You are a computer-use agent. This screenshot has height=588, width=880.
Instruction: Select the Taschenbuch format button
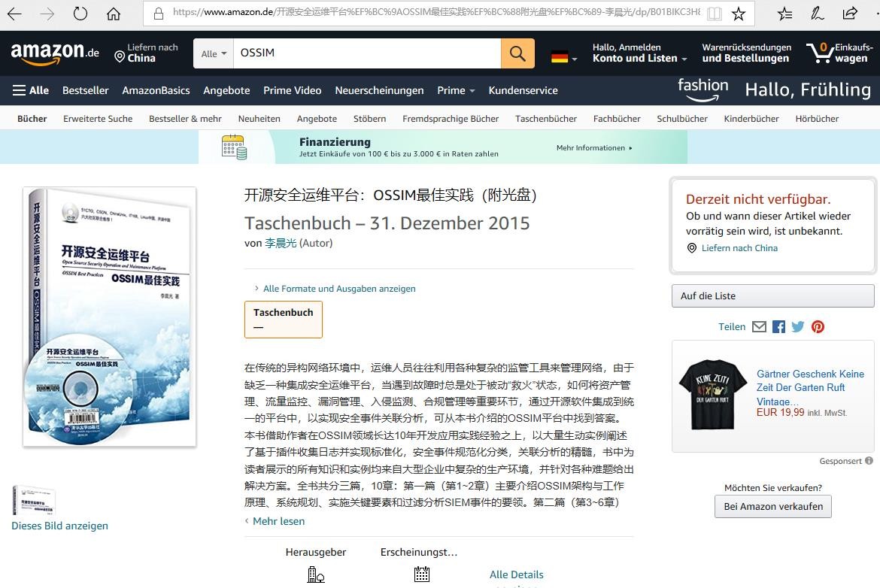(284, 320)
